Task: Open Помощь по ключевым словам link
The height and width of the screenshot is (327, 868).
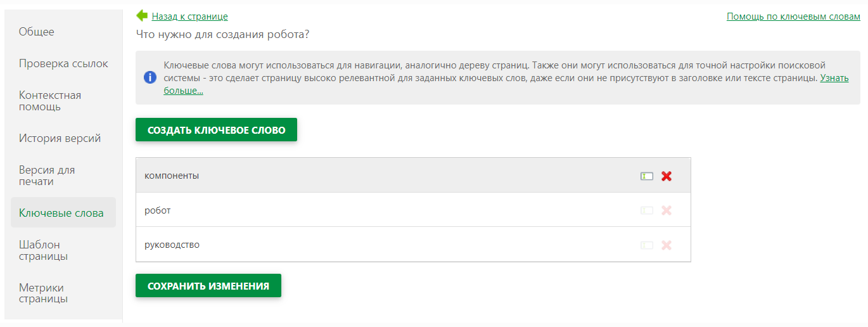Action: point(793,16)
